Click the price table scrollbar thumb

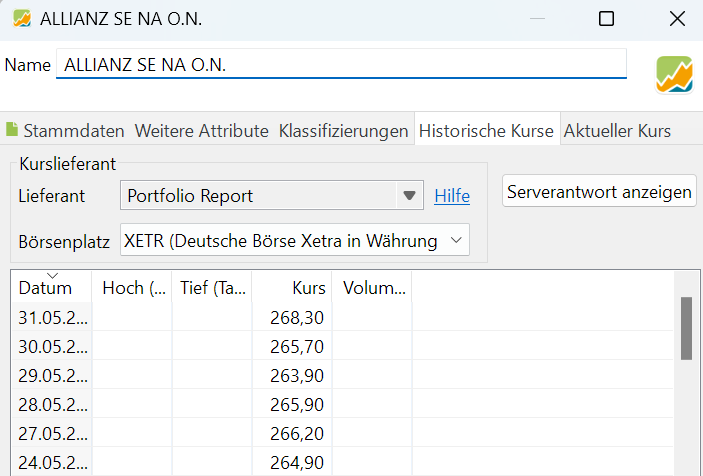click(x=686, y=328)
